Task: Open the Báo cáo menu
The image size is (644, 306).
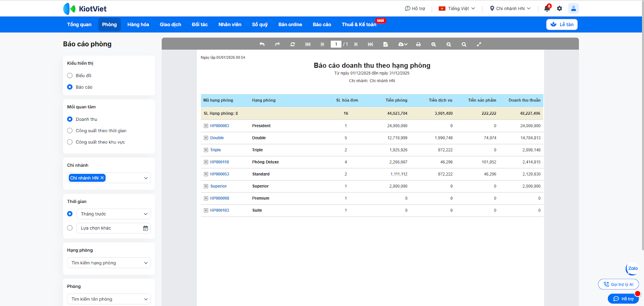Action: tap(322, 25)
